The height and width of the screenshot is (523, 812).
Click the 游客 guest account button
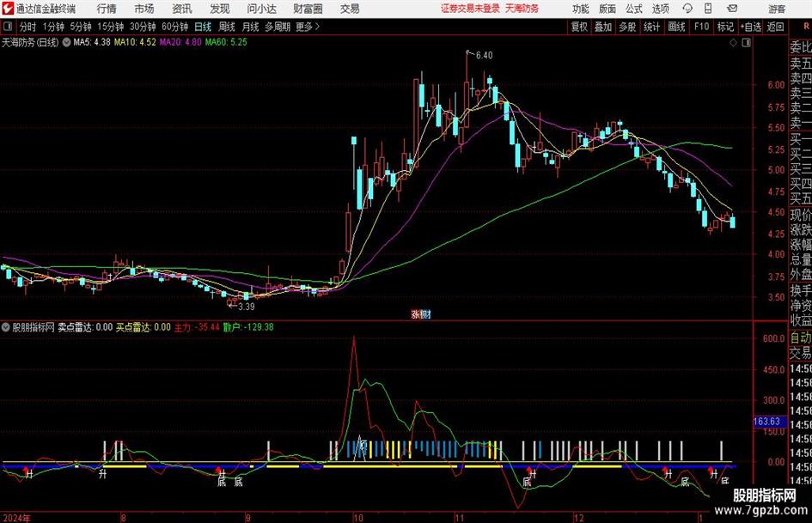(x=777, y=9)
